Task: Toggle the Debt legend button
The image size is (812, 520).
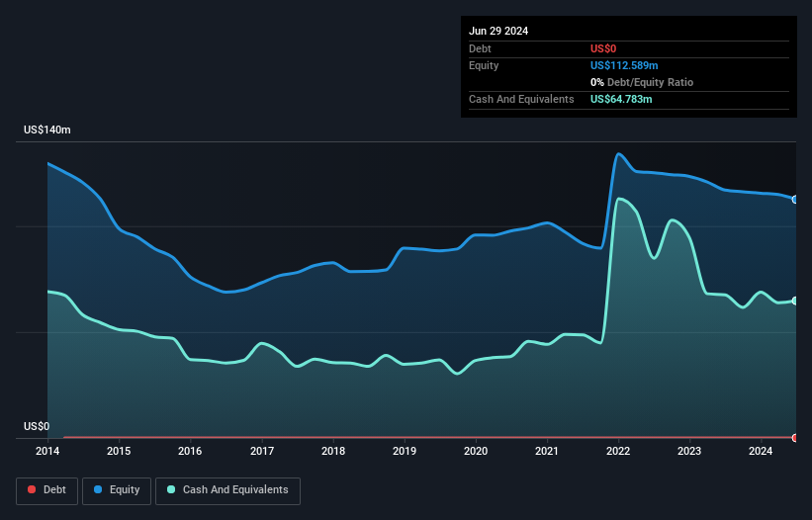Action: click(x=47, y=490)
